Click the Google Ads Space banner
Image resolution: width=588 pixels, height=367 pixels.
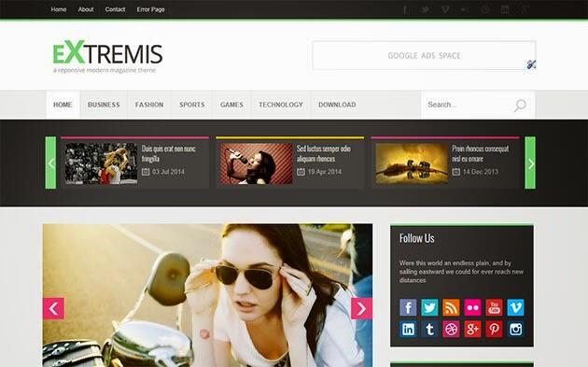pyautogui.click(x=424, y=55)
